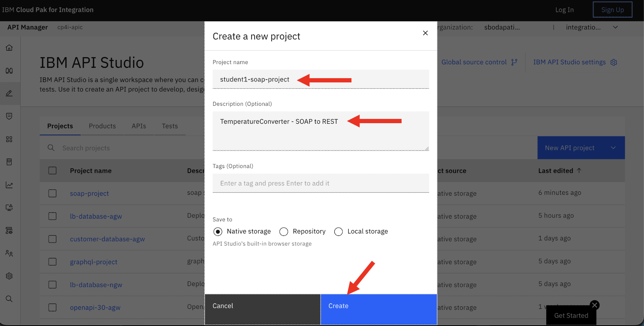Tick the lb-database-agw row checkbox

(x=53, y=216)
